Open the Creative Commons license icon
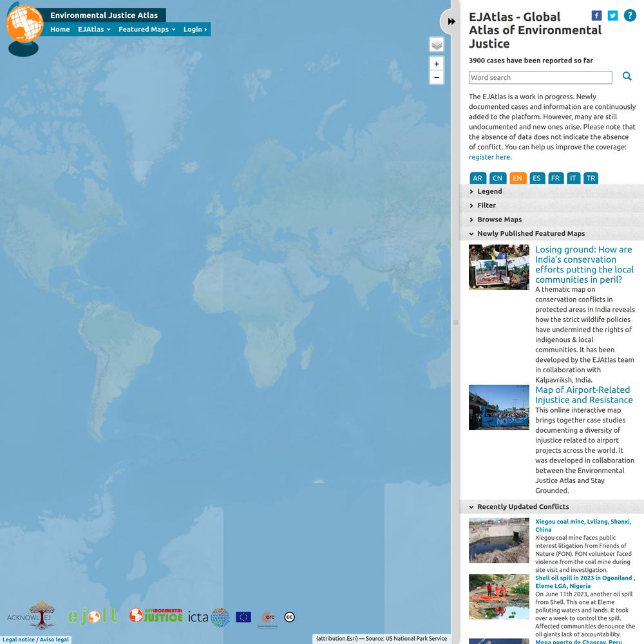This screenshot has height=644, width=644. 290,617
